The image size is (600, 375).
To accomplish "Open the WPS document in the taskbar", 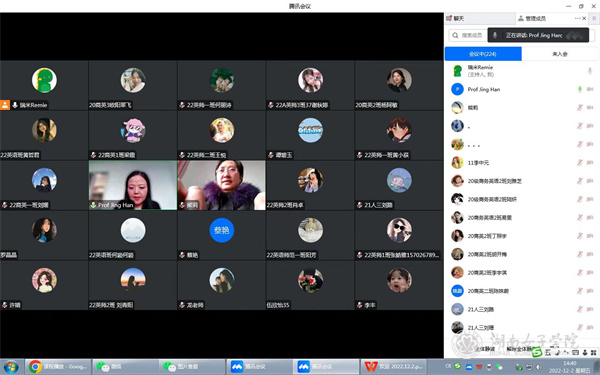I will point(393,367).
